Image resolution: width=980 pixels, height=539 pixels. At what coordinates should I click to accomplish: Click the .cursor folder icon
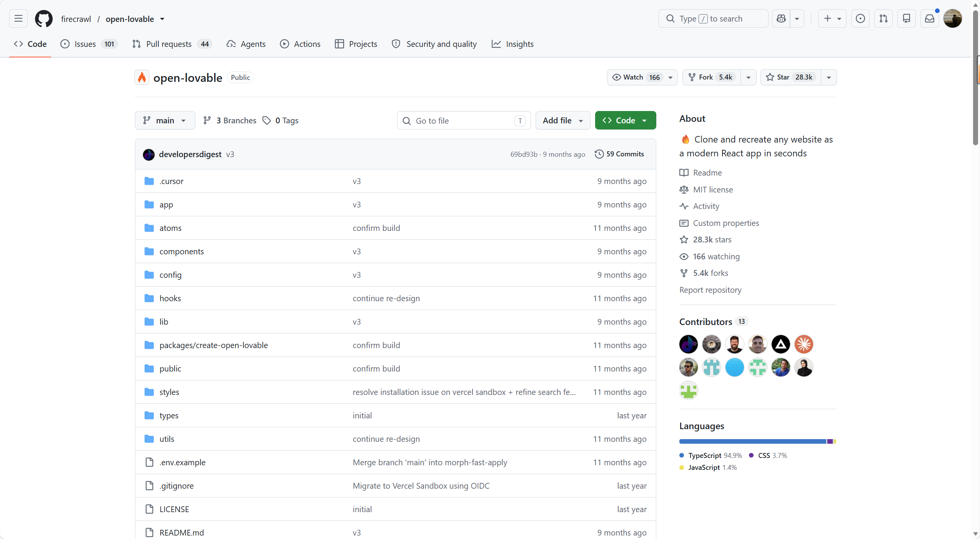pyautogui.click(x=149, y=181)
